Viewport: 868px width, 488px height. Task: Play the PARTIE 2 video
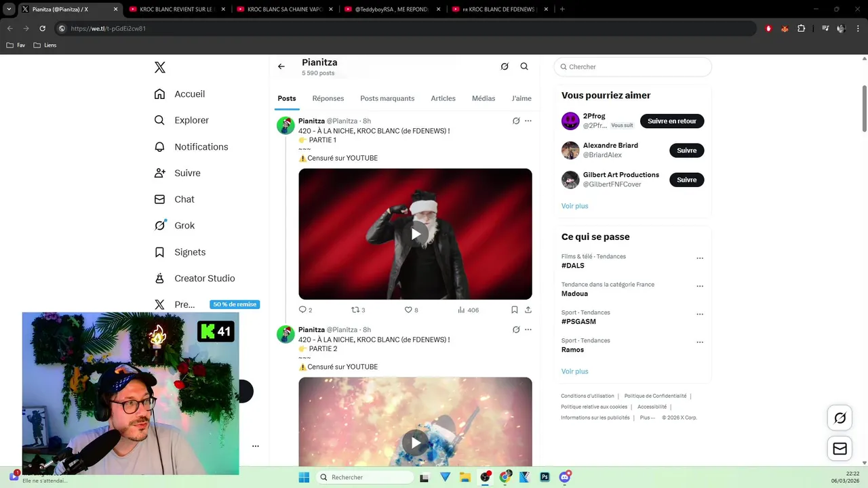[416, 443]
